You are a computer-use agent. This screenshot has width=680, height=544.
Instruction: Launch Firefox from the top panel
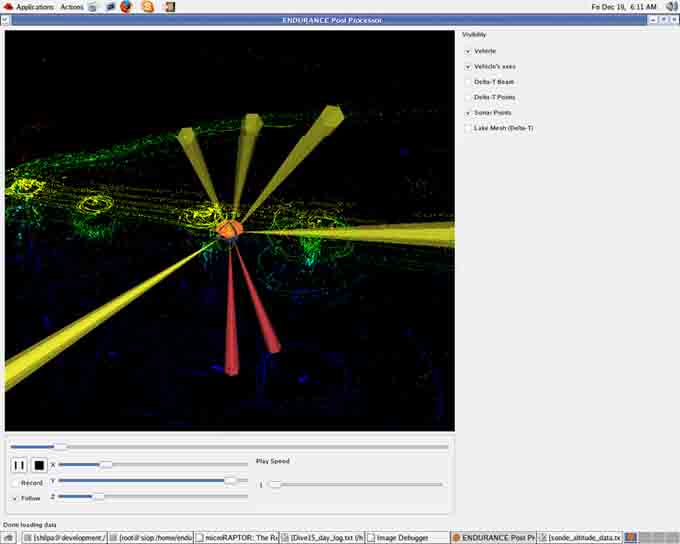[126, 7]
